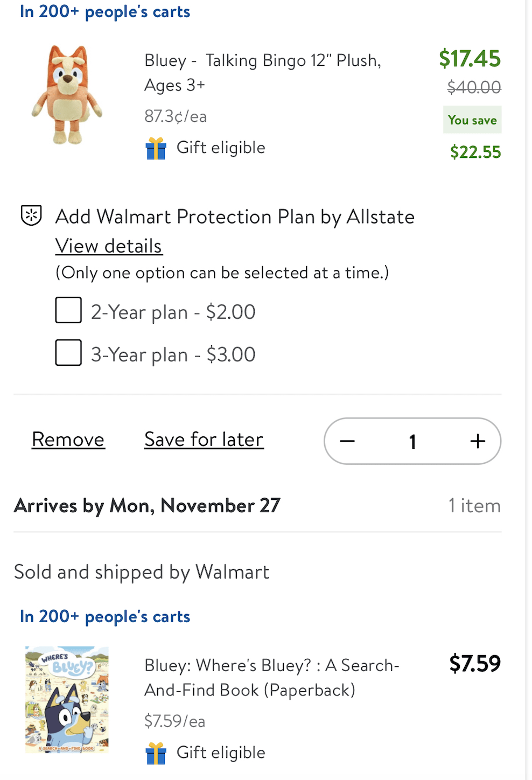
Task: Click the You save badge
Action: pyautogui.click(x=472, y=120)
